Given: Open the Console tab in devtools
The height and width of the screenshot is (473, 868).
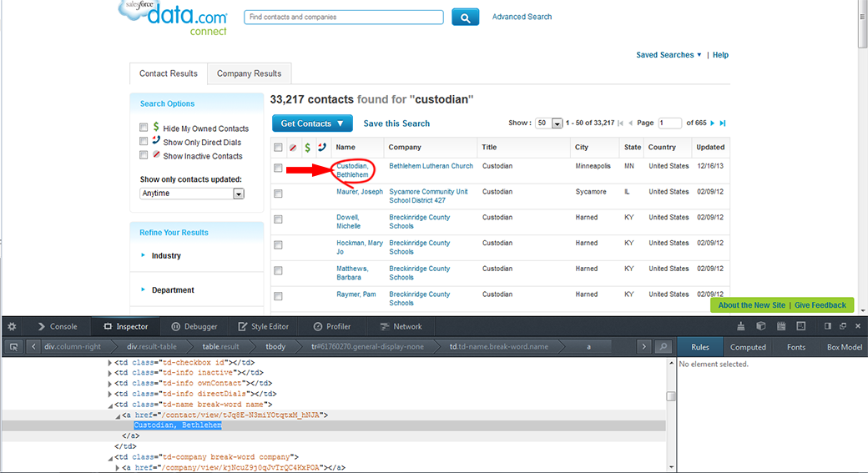Looking at the screenshot, I should [58, 326].
